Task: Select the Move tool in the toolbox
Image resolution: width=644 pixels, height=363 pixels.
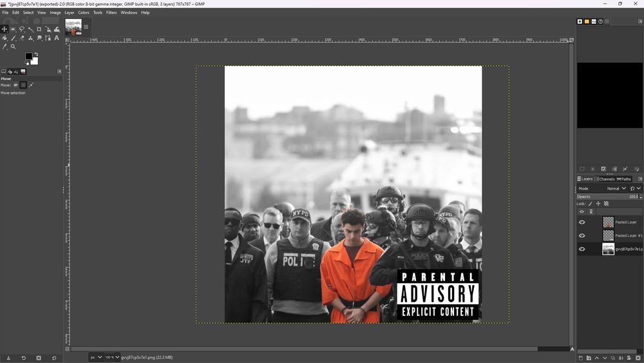Action: 5,29
